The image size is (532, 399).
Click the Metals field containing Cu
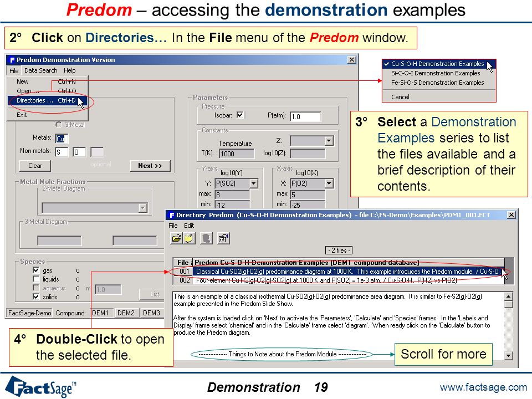(62, 139)
